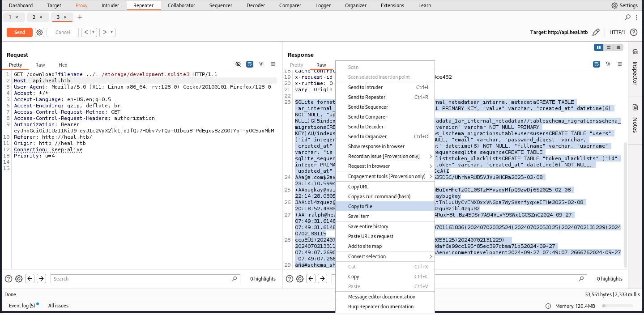The width and height of the screenshot is (644, 315).
Task: Open forward history dropdown arrow
Action: [x=112, y=32]
